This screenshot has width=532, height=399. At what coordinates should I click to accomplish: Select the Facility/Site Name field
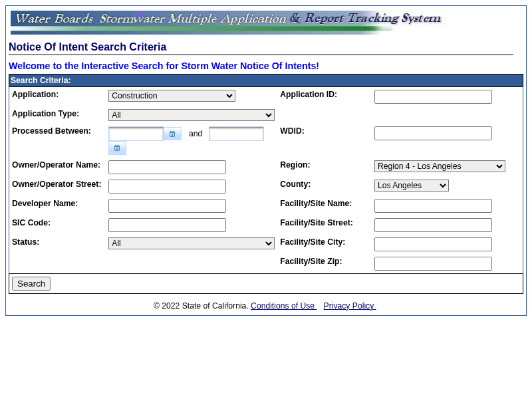[x=433, y=206]
